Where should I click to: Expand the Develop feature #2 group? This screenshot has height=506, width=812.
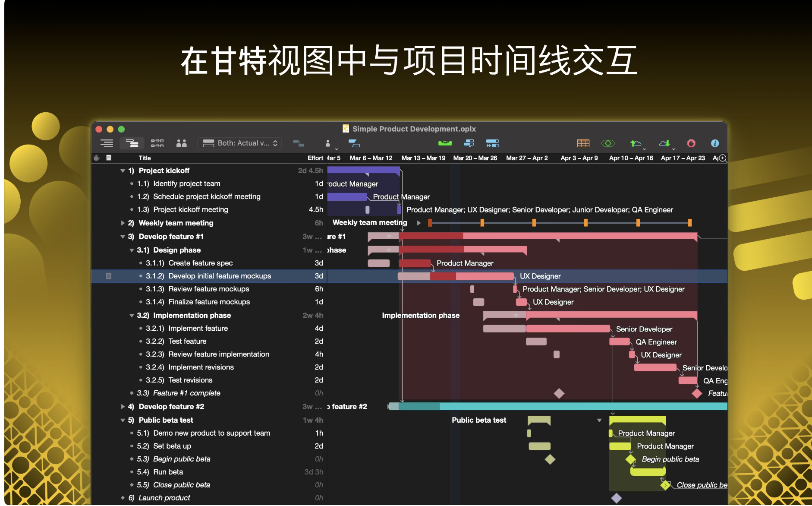click(123, 407)
